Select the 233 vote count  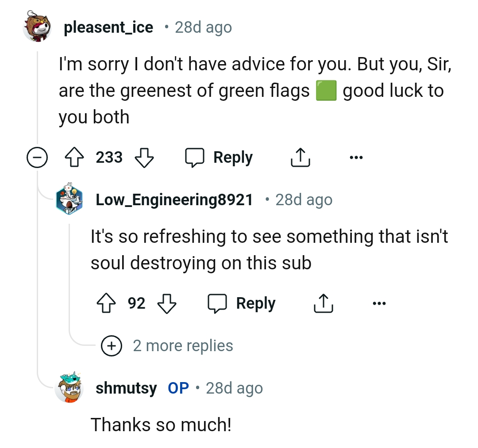click(108, 157)
